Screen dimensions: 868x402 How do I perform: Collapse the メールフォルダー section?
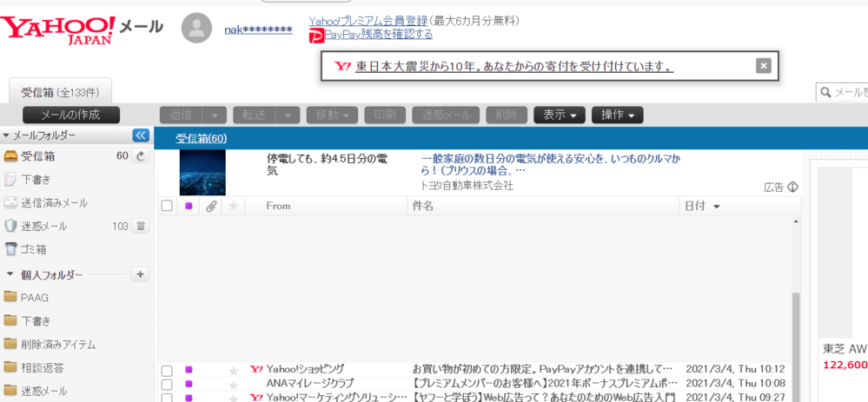[x=6, y=135]
